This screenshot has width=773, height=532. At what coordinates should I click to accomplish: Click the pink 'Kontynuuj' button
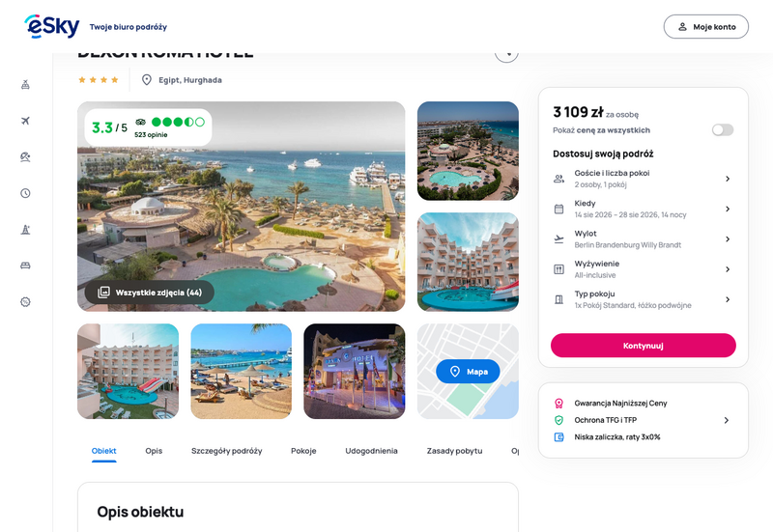pos(644,346)
